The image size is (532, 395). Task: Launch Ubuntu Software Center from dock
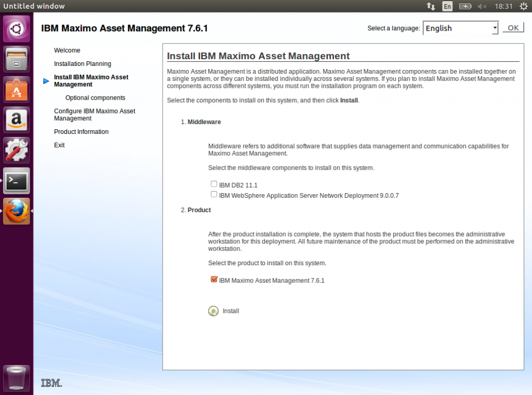pyautogui.click(x=16, y=89)
